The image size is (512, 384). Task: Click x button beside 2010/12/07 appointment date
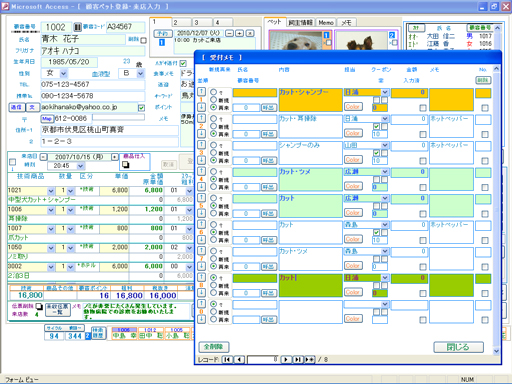pyautogui.click(x=250, y=33)
